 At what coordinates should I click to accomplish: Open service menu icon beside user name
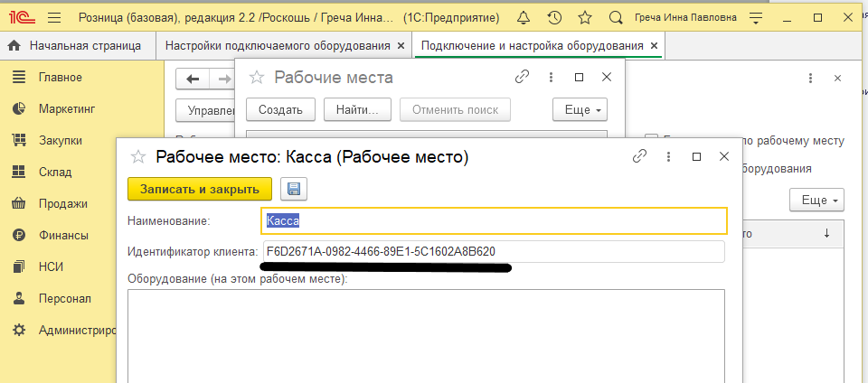point(756,18)
